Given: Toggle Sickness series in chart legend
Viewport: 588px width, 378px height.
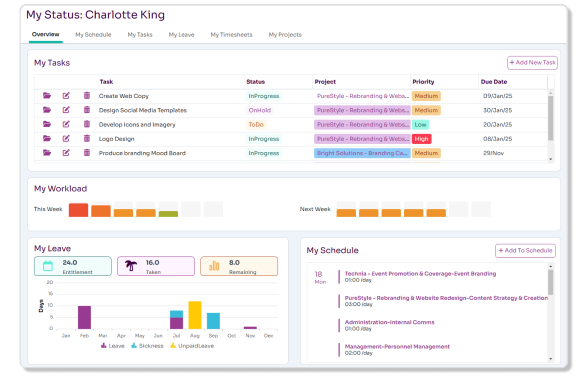Looking at the screenshot, I should (x=147, y=346).
